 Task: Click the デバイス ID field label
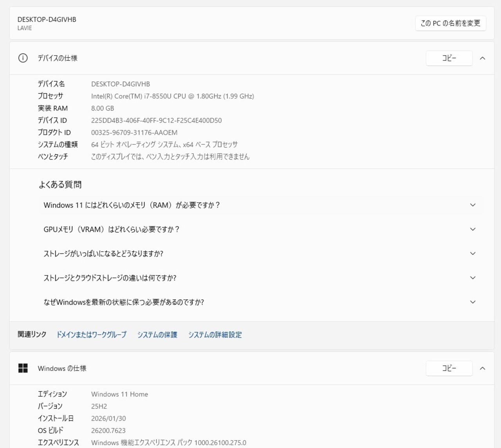(52, 121)
